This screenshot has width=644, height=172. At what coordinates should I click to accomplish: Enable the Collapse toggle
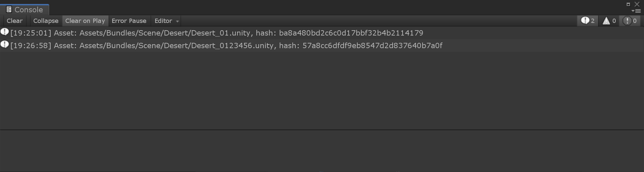[x=46, y=21]
